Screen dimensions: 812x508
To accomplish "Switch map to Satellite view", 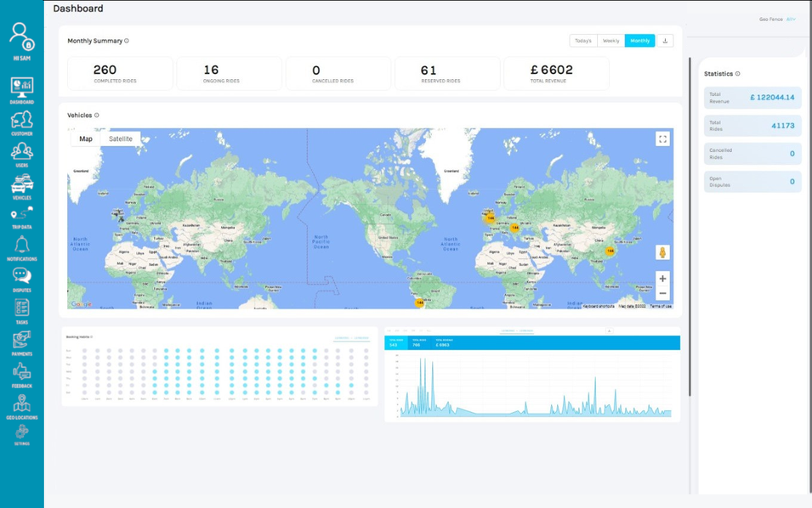I will 121,139.
